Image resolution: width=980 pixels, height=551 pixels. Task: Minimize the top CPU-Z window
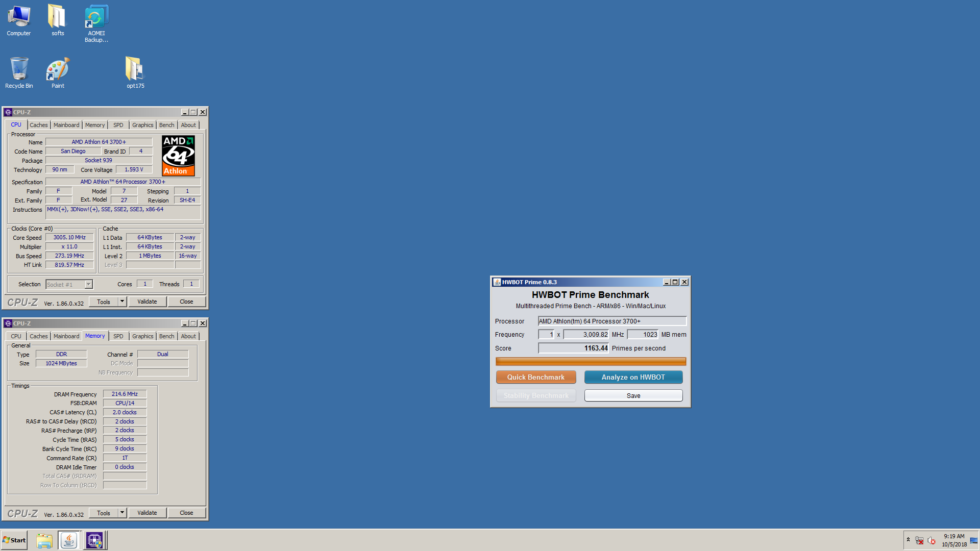[185, 112]
